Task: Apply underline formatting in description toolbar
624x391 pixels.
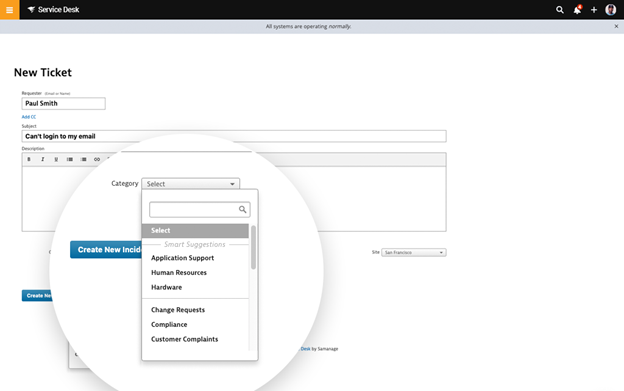Action: [56, 159]
